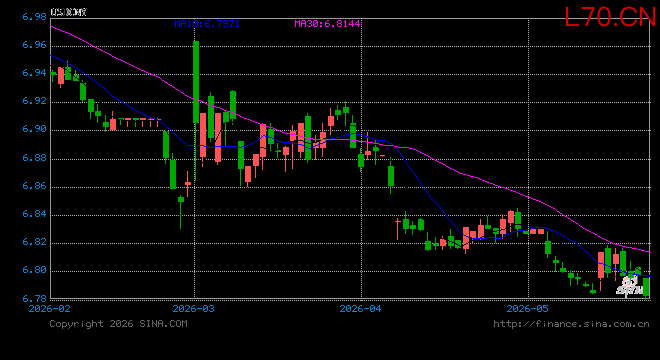Screen dimensions: 660x360
Task: Select the 6.98 price axis label
Action: [x=35, y=17]
